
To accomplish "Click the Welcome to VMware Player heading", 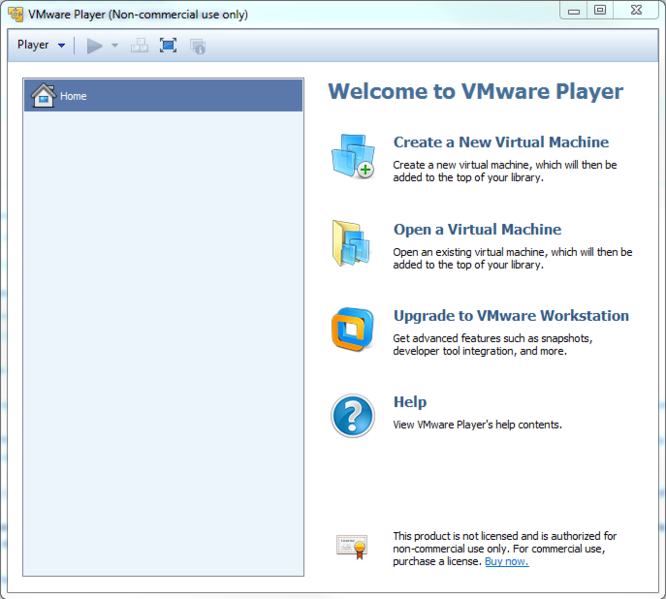I will [x=475, y=91].
